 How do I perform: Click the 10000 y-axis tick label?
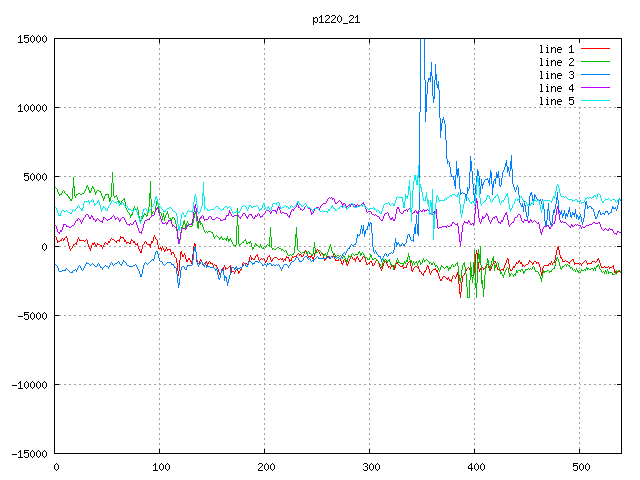coord(32,108)
